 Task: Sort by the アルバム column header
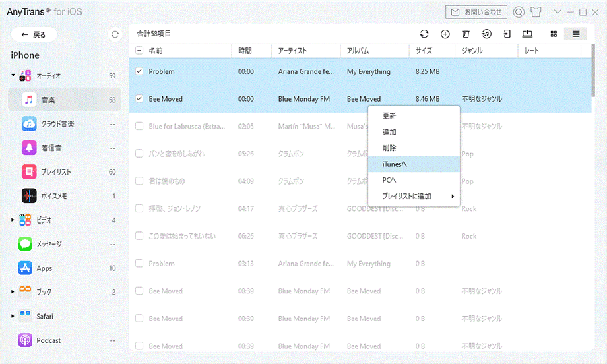coord(358,51)
